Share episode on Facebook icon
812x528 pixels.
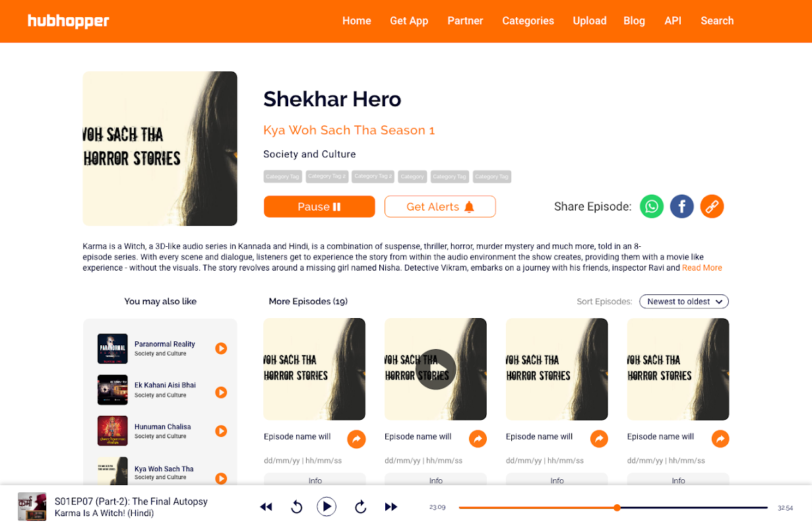tap(682, 207)
